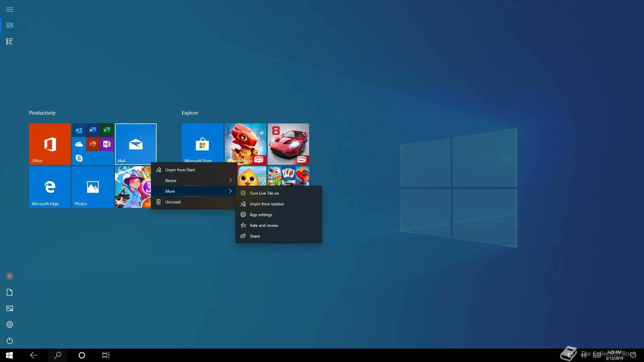Open the yellow chick game tile
The width and height of the screenshot is (644, 362).
click(252, 176)
